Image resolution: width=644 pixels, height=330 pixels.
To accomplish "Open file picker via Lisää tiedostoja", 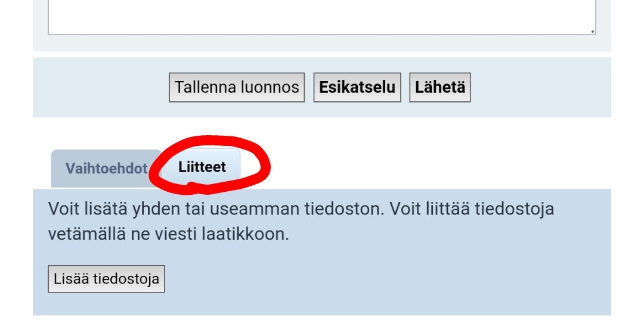I will pyautogui.click(x=106, y=279).
